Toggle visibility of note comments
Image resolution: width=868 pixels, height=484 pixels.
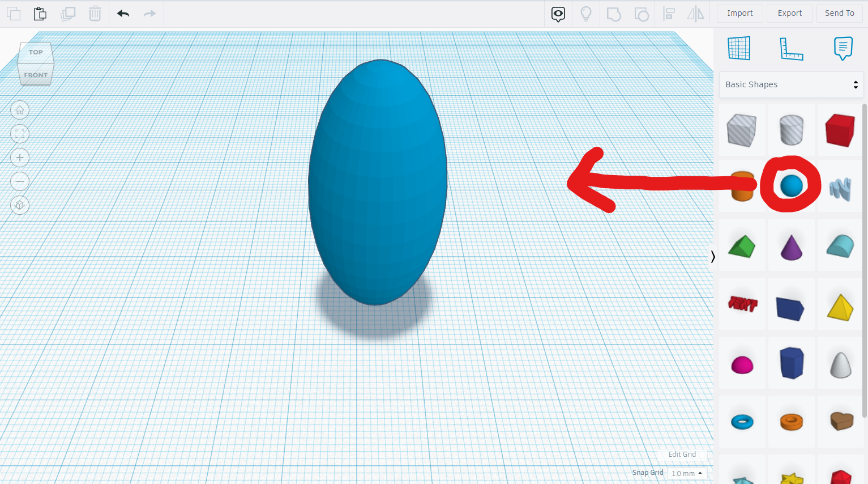[x=558, y=13]
